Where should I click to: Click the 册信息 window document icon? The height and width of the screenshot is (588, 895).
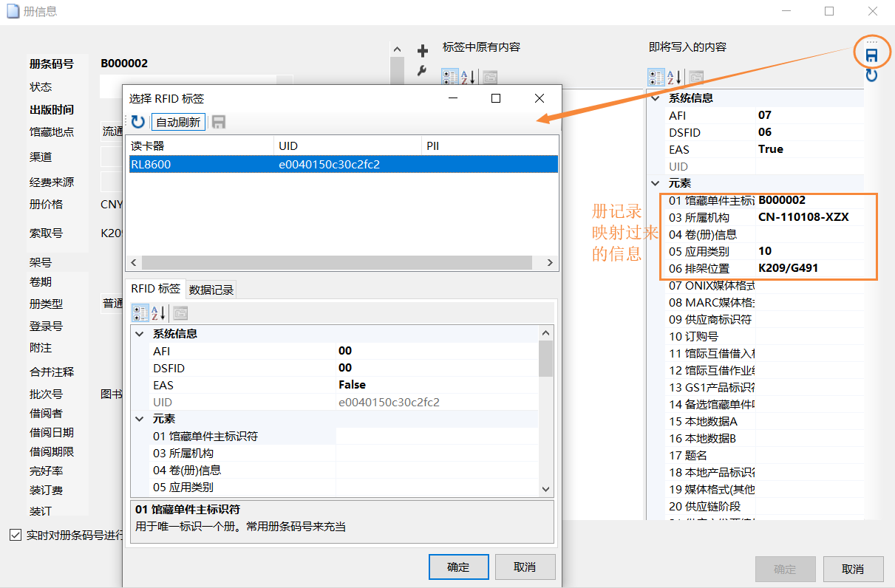tap(13, 11)
